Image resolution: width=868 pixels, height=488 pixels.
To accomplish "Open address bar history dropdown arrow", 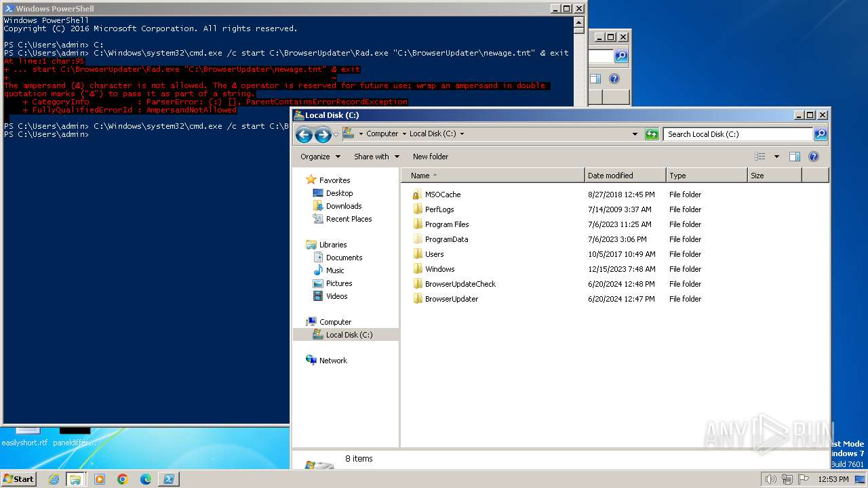I will pyautogui.click(x=635, y=134).
